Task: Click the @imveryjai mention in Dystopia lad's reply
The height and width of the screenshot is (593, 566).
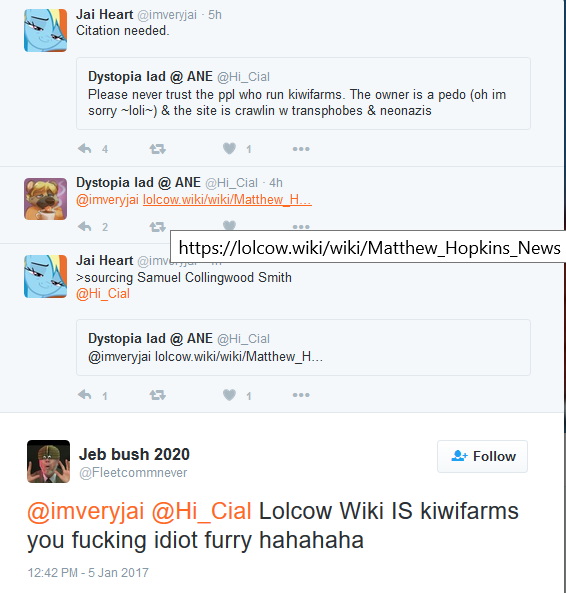Action: 107,200
